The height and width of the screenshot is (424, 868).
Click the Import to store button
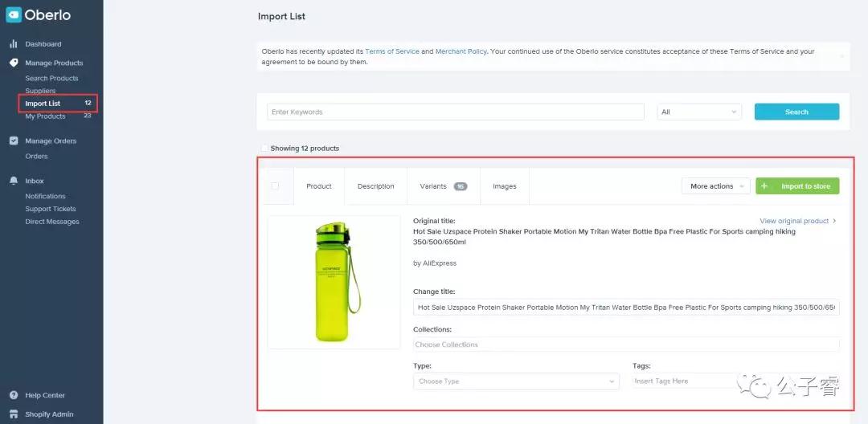(x=797, y=186)
